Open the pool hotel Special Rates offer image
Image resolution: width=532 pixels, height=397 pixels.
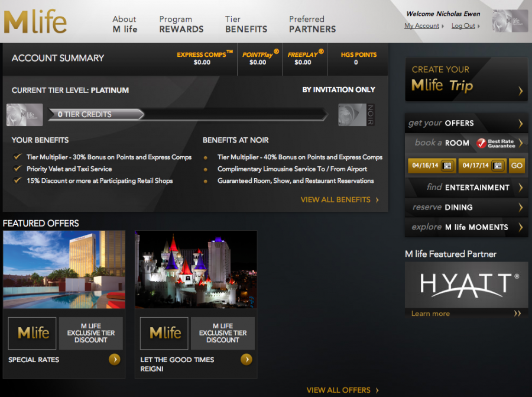tap(64, 270)
